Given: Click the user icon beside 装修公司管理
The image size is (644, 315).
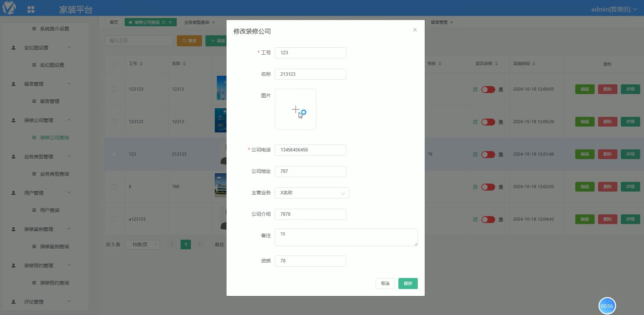Looking at the screenshot, I should (x=13, y=120).
